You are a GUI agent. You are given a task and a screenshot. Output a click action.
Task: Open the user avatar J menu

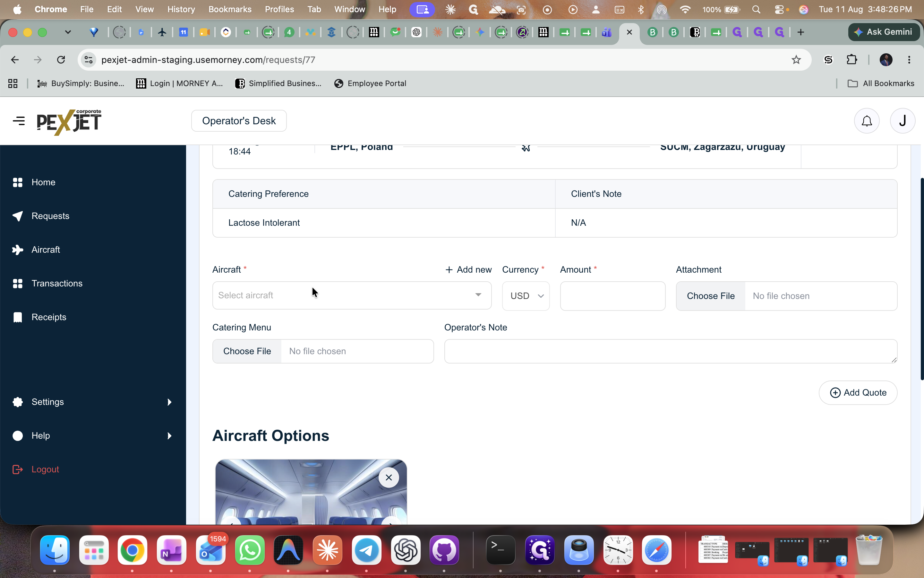pyautogui.click(x=903, y=121)
